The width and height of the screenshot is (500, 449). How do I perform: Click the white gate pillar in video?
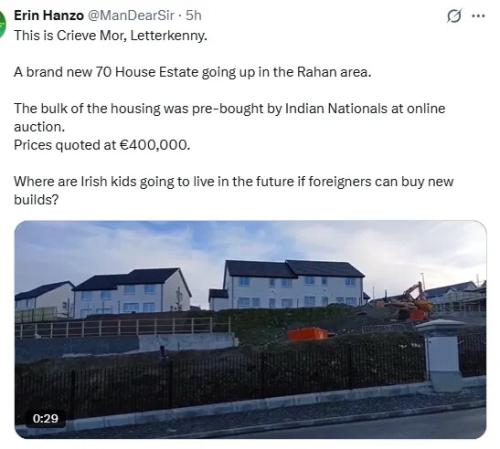443,353
